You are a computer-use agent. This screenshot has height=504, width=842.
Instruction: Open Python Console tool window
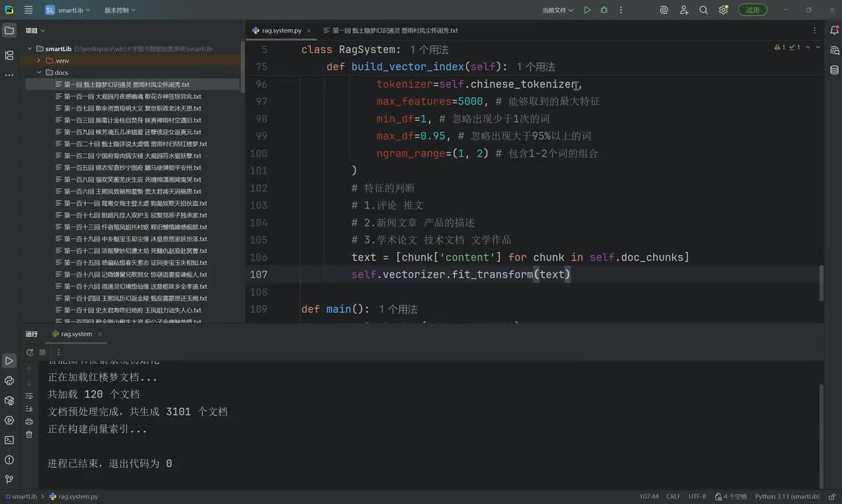click(9, 381)
